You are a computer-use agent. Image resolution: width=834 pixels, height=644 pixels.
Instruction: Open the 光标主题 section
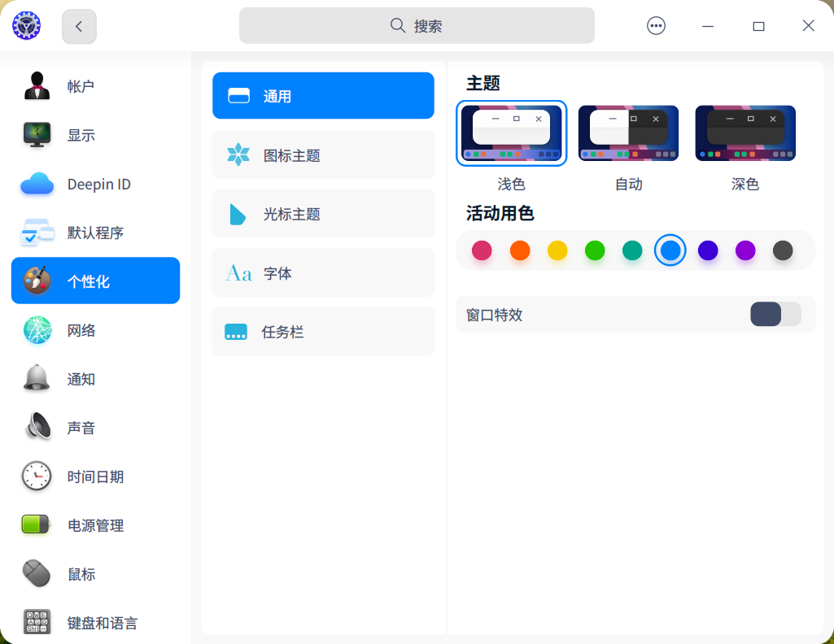pyautogui.click(x=322, y=213)
